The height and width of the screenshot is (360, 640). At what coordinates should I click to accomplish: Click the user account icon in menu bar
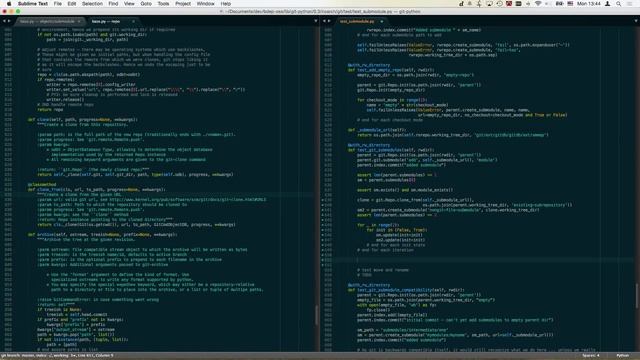607,4
